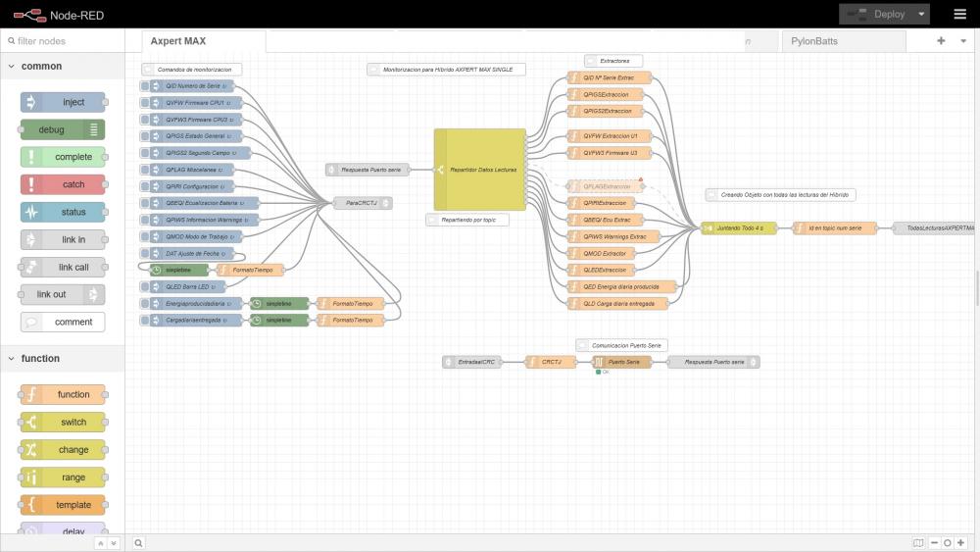
Task: Select the function node in the palette
Action: (x=63, y=394)
